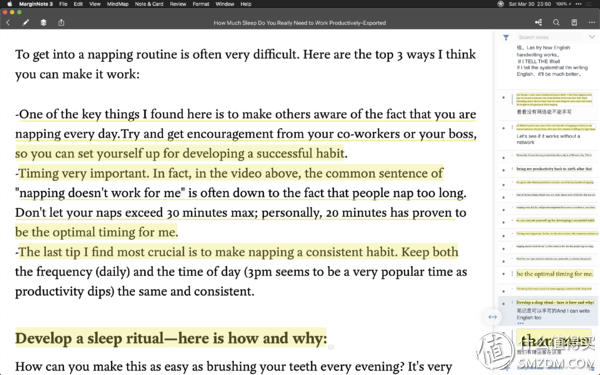Open the File menu

[63, 4]
